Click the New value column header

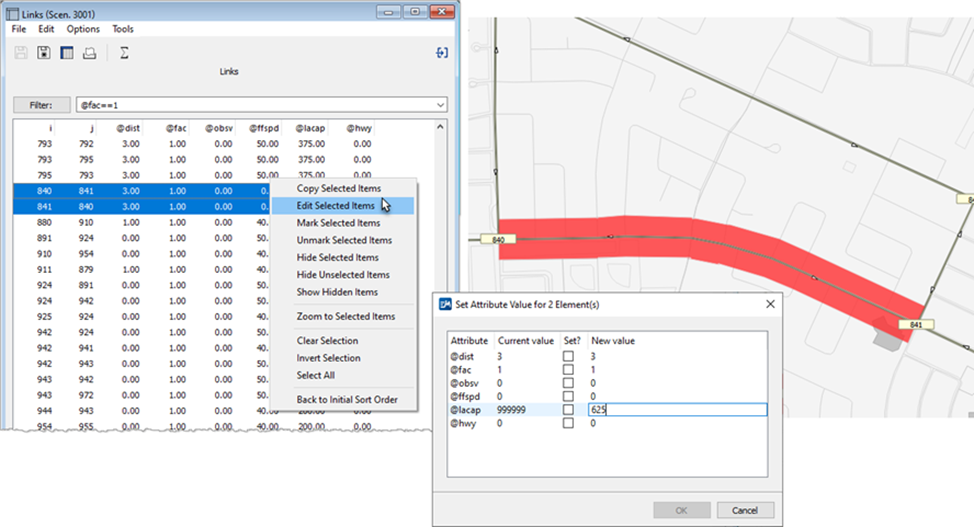click(612, 341)
